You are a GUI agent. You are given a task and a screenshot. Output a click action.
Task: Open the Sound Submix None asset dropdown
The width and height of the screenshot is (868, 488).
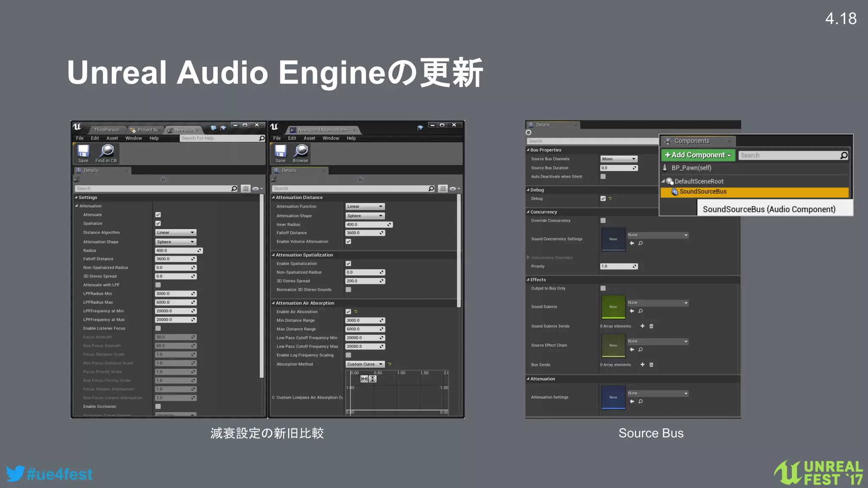[658, 303]
